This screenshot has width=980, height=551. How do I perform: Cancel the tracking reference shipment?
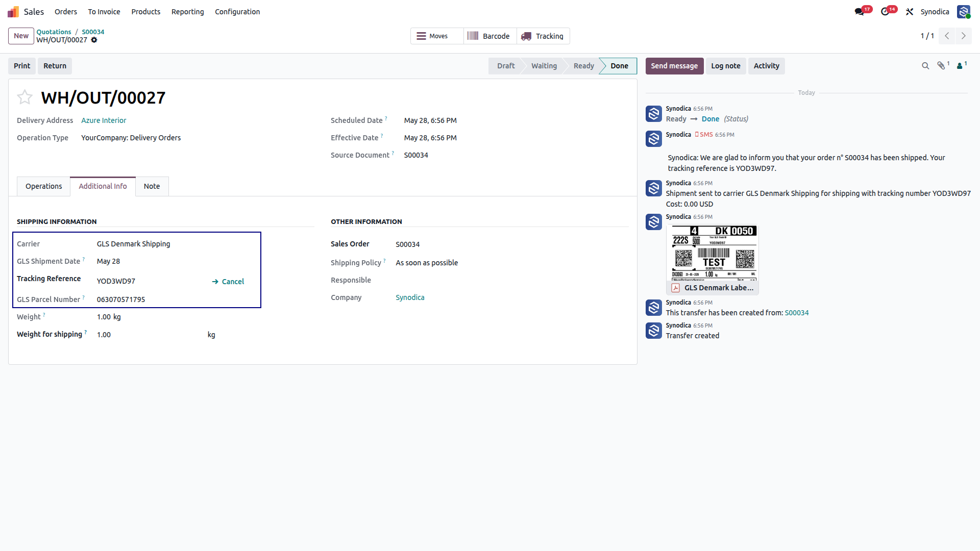(228, 282)
